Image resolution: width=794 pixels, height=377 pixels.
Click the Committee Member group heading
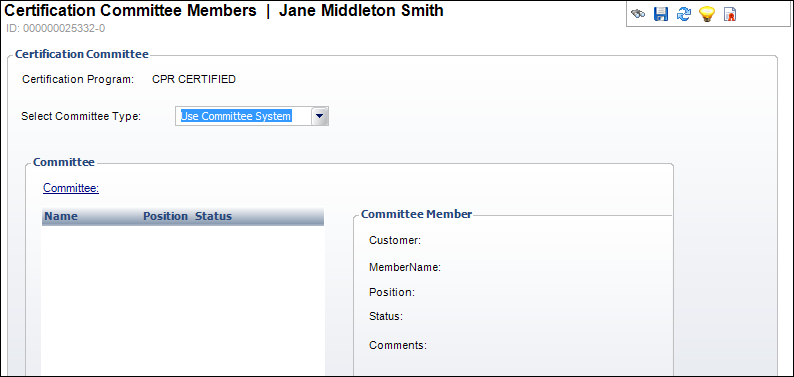(x=416, y=214)
